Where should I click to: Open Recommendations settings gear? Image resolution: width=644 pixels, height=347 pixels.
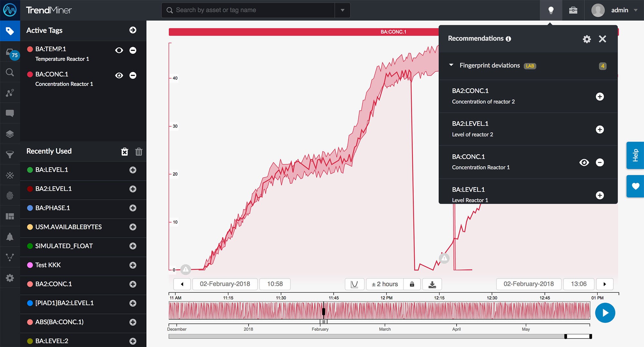tap(587, 39)
